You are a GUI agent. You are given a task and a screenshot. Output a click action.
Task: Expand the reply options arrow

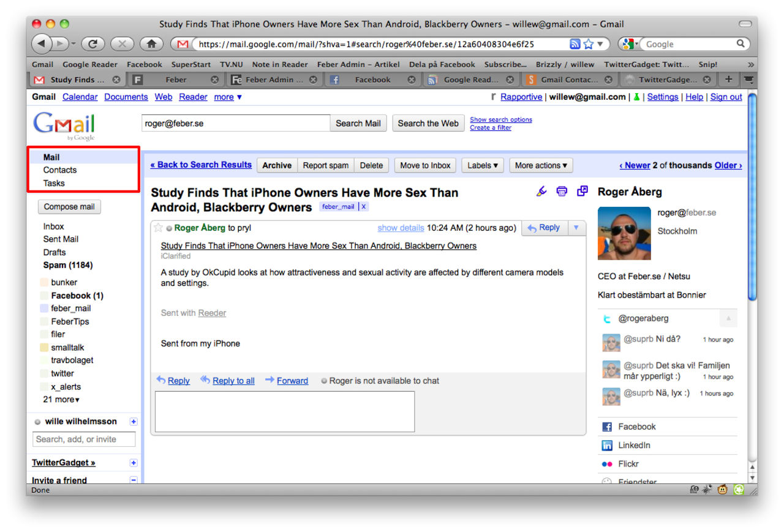tap(576, 228)
